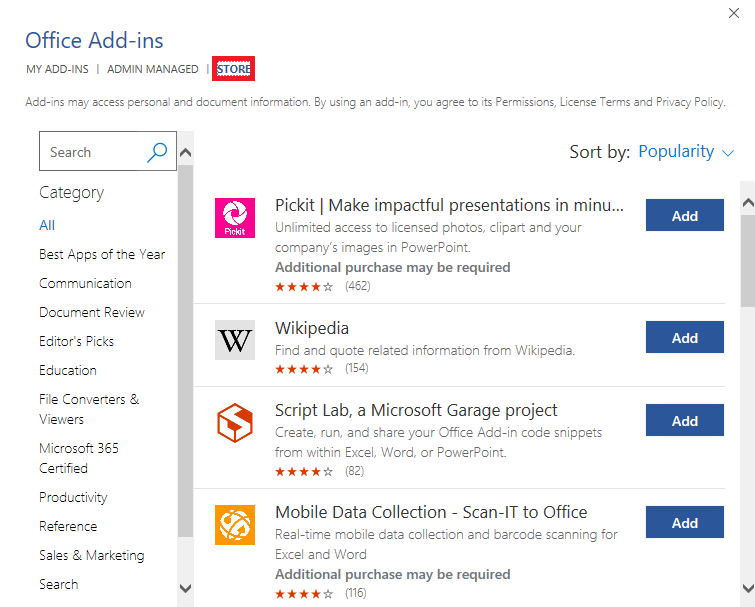Click 'Find and quote related information from Wikipedia' text
Screen dimensions: 755x607
pos(425,350)
